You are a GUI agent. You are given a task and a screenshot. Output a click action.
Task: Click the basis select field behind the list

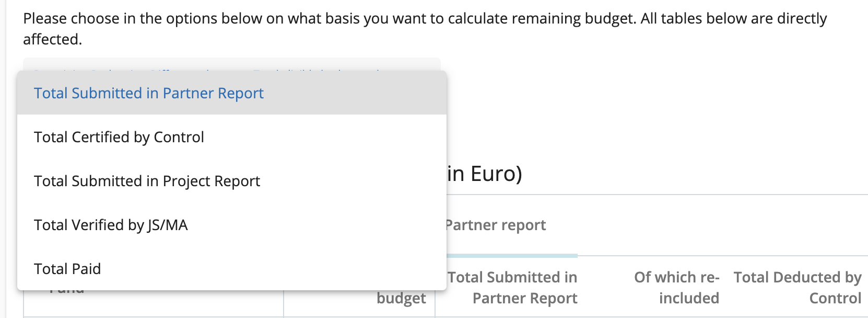(231, 64)
